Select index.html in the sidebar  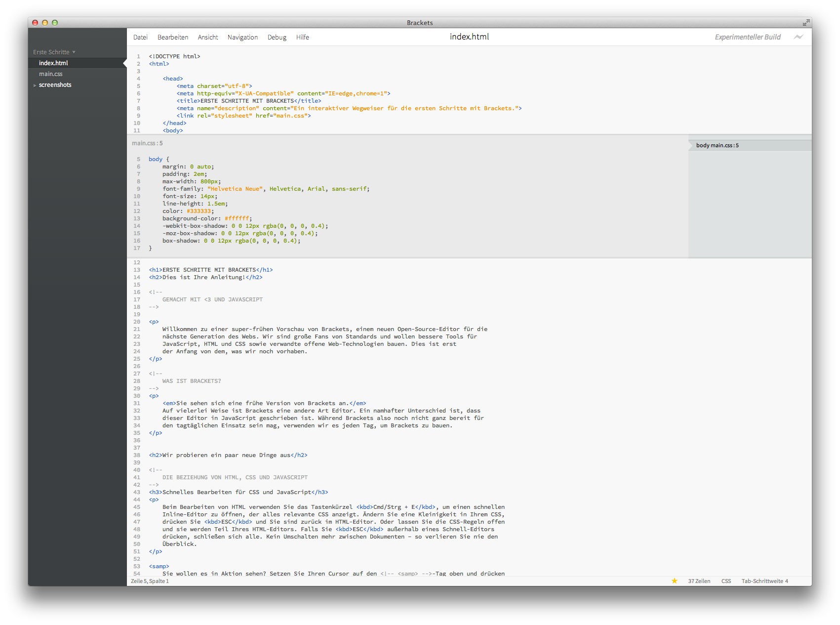pyautogui.click(x=53, y=63)
